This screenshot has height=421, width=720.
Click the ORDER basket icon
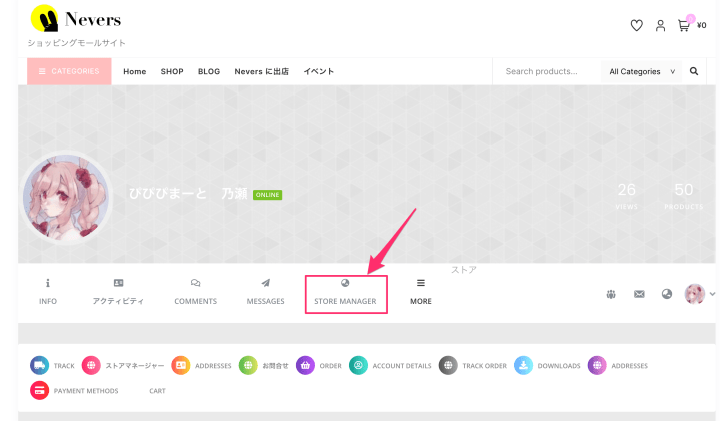(305, 365)
